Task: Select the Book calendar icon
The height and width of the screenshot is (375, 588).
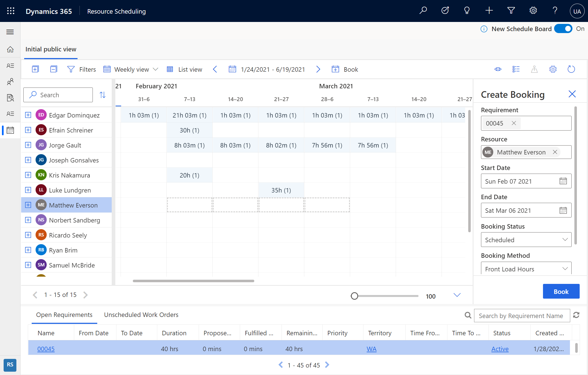Action: click(x=335, y=69)
